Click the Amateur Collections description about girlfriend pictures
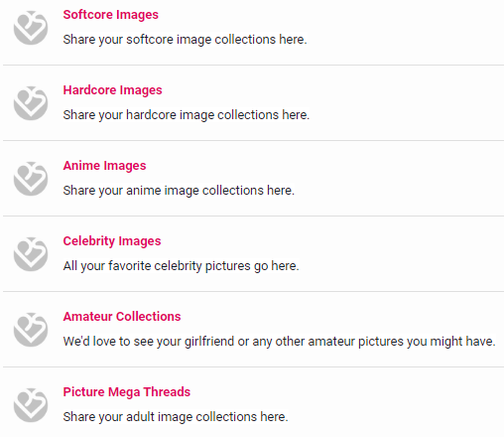 point(279,342)
